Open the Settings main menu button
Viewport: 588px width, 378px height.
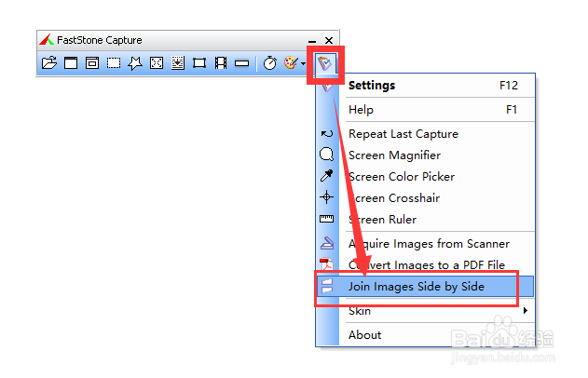pyautogui.click(x=324, y=63)
